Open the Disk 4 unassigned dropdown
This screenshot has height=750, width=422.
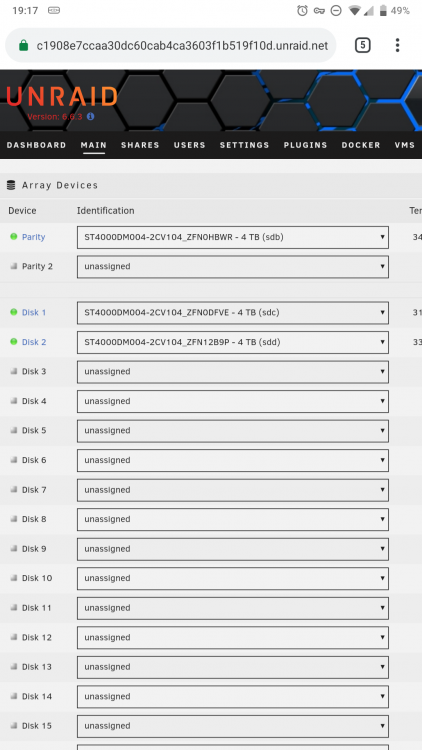click(233, 401)
